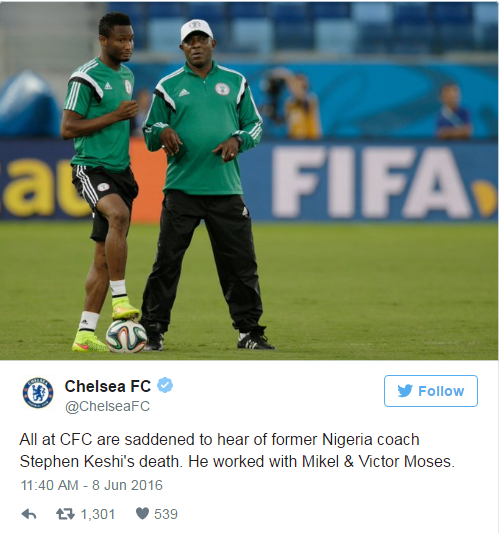This screenshot has height=533, width=502.
Task: Click the word Follow on the button
Action: coord(441,391)
